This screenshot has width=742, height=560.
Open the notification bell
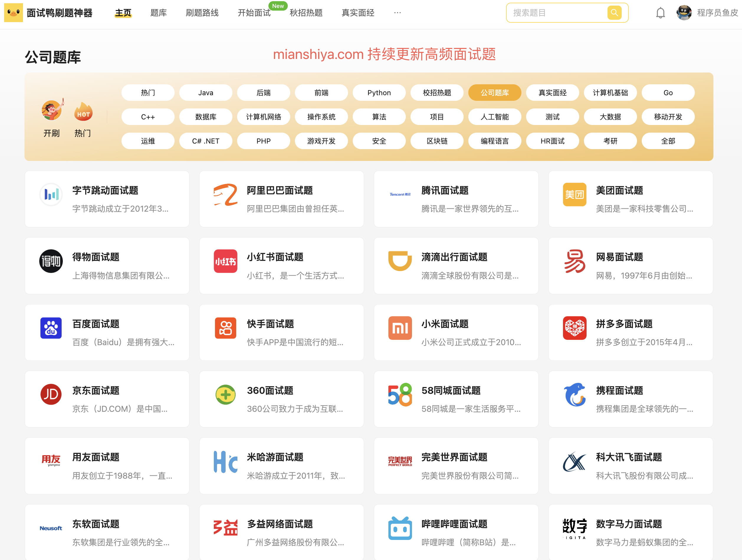pos(660,13)
